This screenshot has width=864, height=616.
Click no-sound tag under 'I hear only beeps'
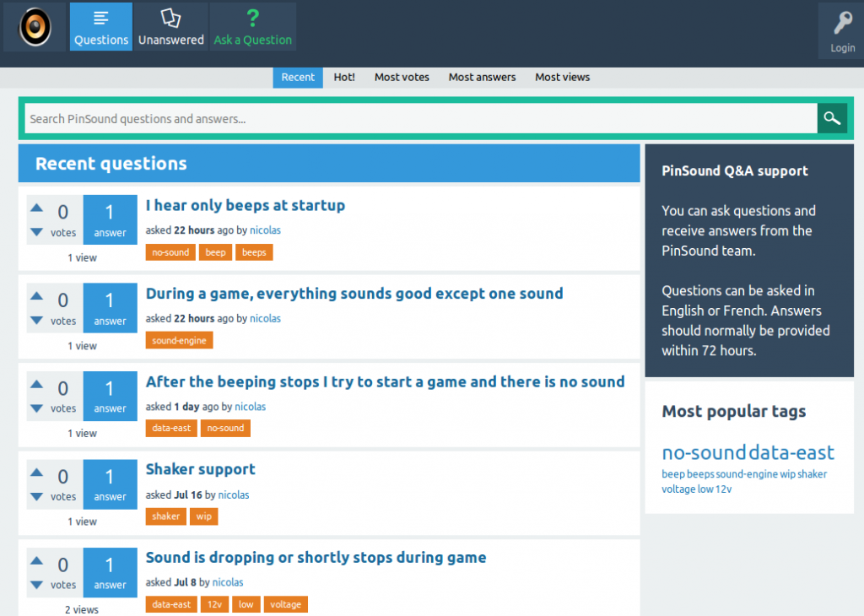tap(170, 252)
